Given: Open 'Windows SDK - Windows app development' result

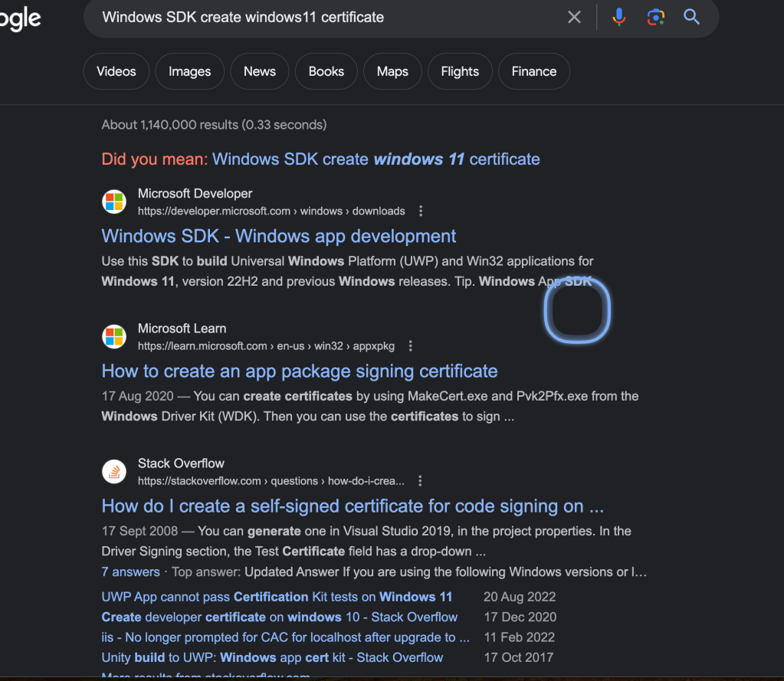Looking at the screenshot, I should [278, 236].
